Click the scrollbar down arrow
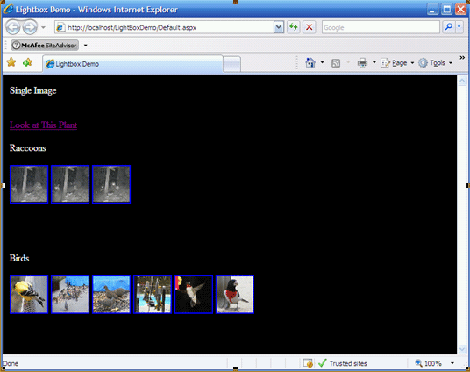Image resolution: width=470 pixels, height=372 pixels. tap(462, 349)
